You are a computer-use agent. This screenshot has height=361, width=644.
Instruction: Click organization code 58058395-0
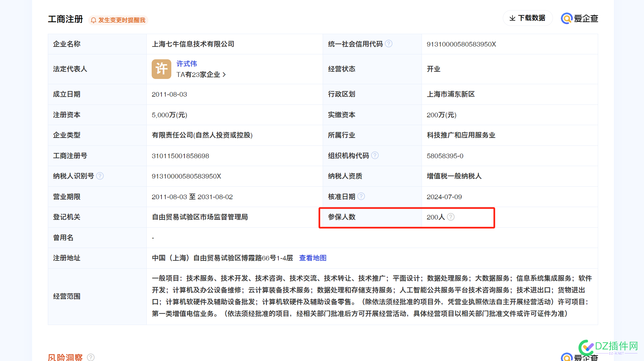(445, 156)
